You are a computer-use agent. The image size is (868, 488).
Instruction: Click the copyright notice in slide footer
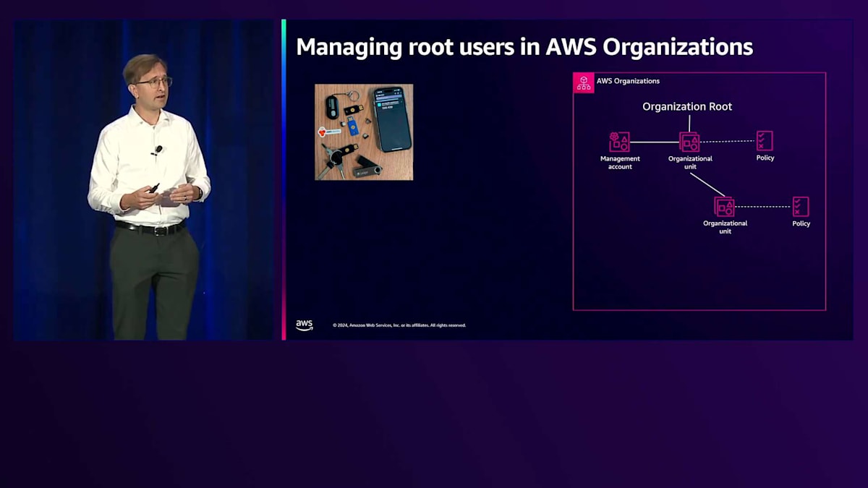(399, 325)
